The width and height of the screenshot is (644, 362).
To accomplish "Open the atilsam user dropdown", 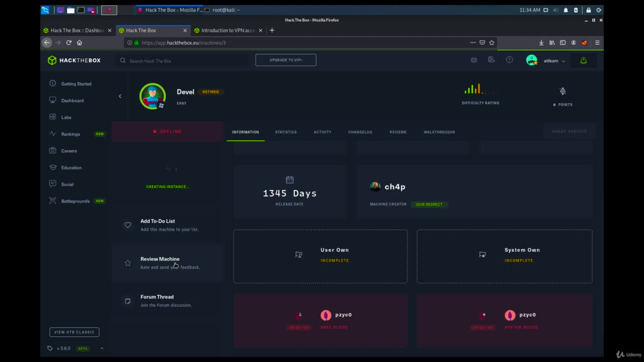I will click(546, 60).
